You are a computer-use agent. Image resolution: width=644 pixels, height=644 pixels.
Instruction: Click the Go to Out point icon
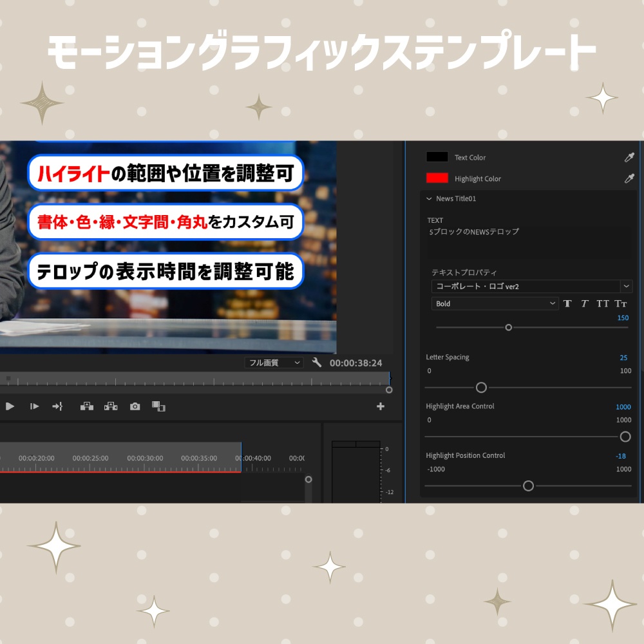pos(57,406)
